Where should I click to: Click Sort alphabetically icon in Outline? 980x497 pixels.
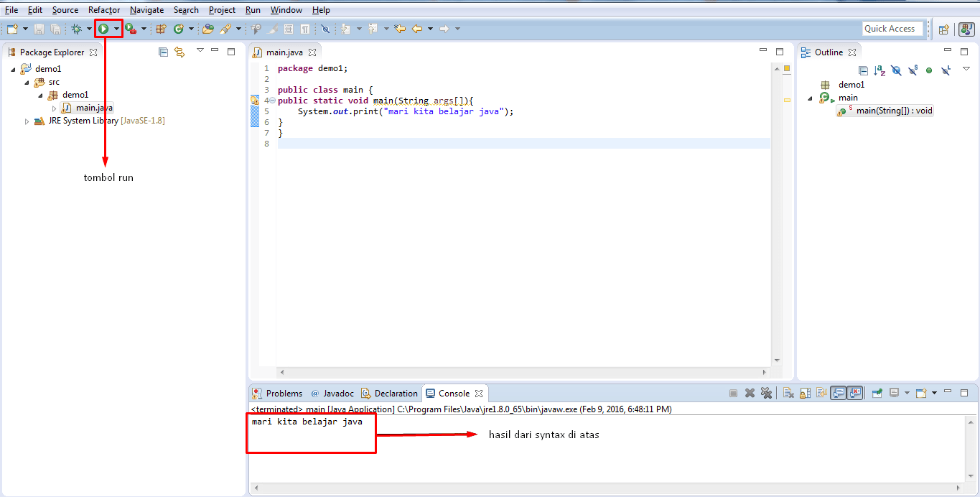click(879, 70)
